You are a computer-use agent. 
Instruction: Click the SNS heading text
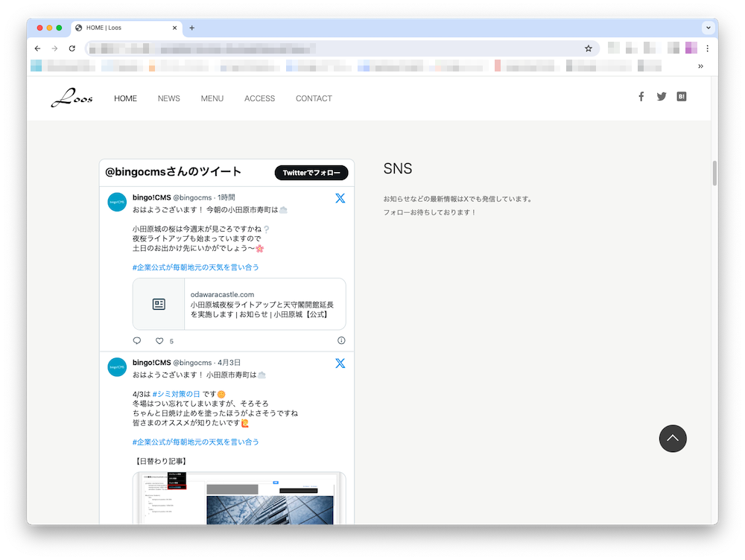coord(398,168)
